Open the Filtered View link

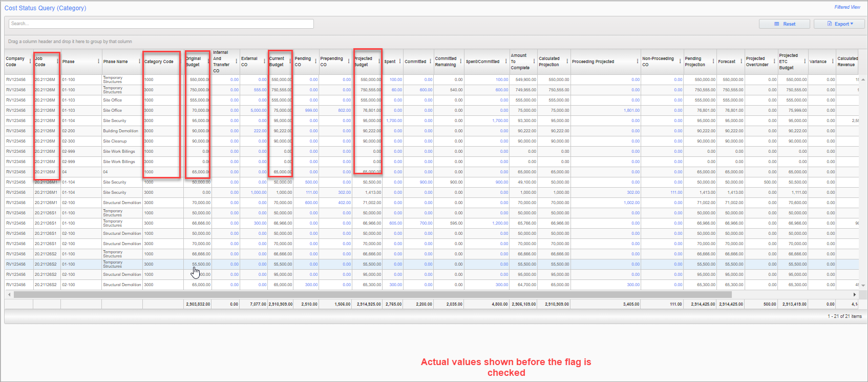pyautogui.click(x=847, y=7)
